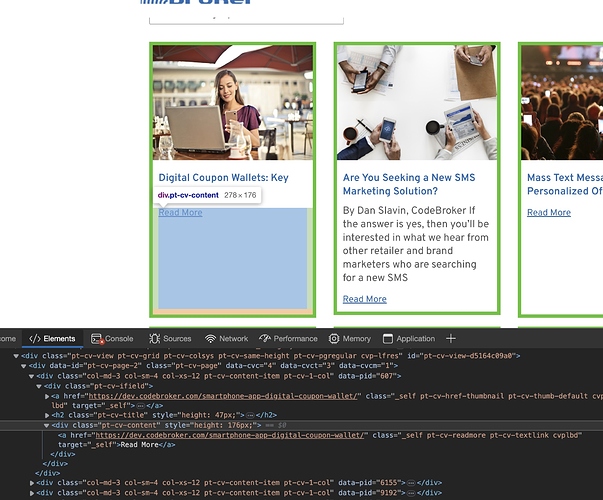The height and width of the screenshot is (500, 603).
Task: Switch to the Elements tab
Action: 52,339
